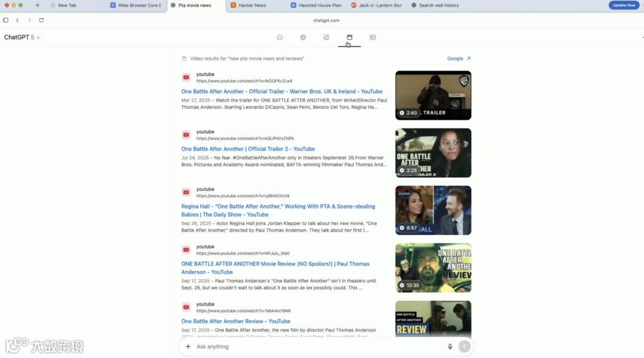Toggle the sidebar panel icon
This screenshot has height=358, width=644.
coord(6,20)
